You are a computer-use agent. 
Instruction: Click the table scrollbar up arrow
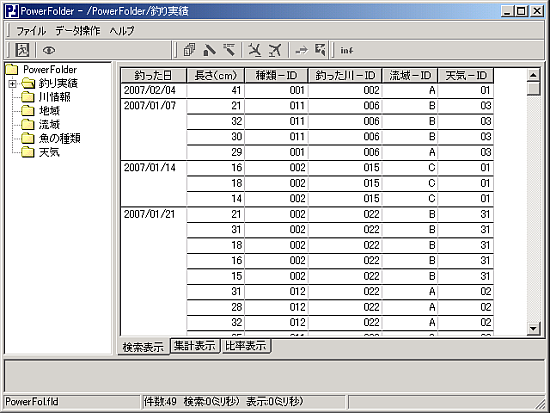click(x=533, y=75)
